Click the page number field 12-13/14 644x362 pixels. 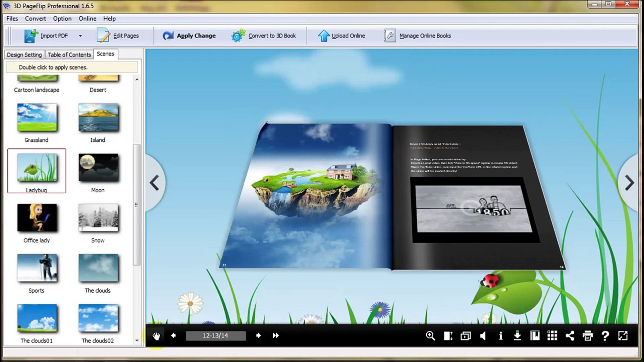pos(215,336)
